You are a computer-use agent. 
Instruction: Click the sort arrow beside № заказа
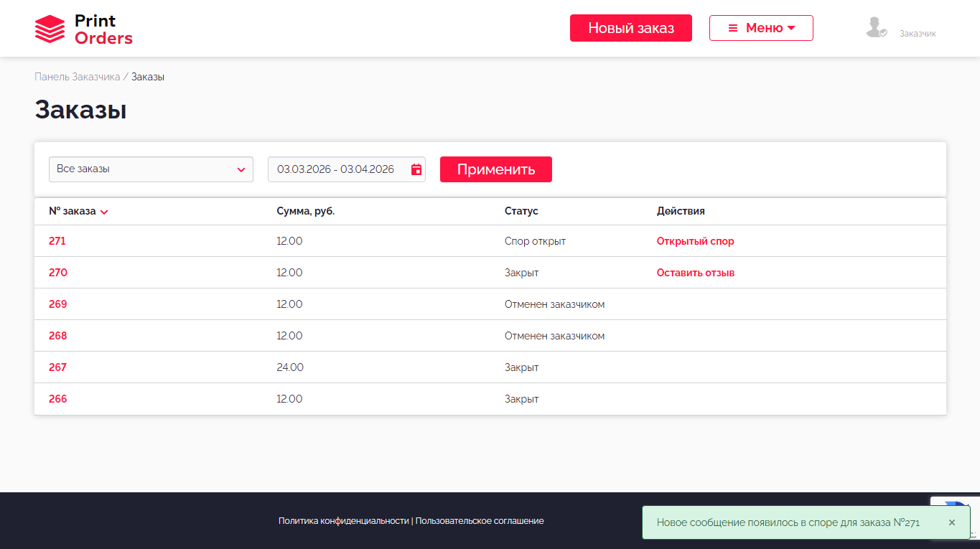coord(104,212)
